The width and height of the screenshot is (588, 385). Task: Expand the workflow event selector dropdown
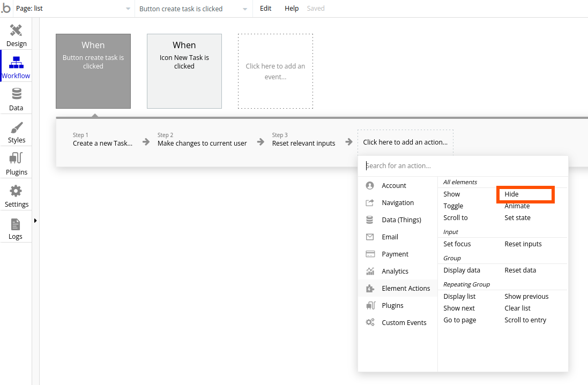(x=193, y=9)
